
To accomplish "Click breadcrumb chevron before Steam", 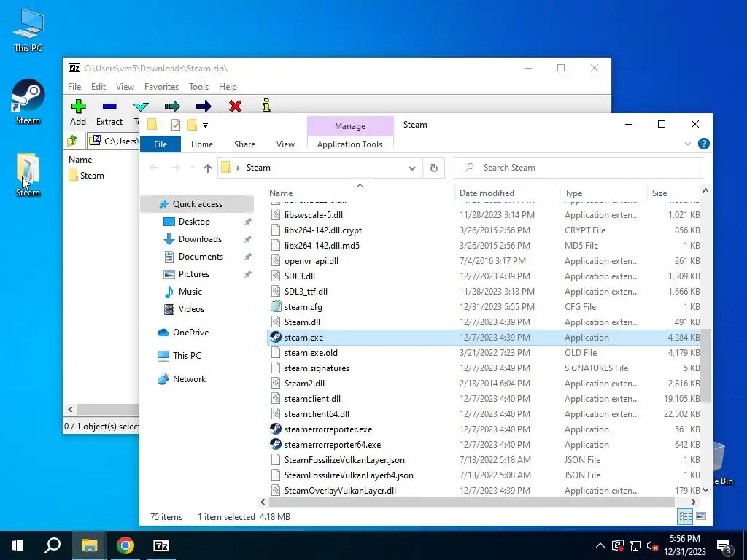I will click(x=238, y=168).
